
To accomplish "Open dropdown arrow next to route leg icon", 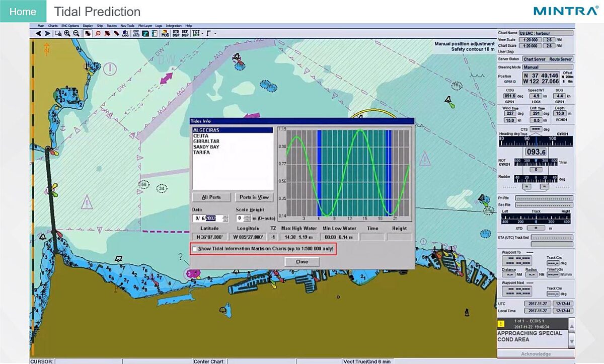I will click(215, 33).
